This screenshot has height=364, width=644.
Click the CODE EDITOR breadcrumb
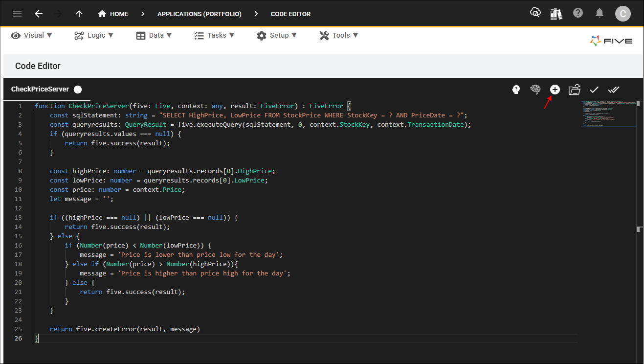click(x=290, y=14)
